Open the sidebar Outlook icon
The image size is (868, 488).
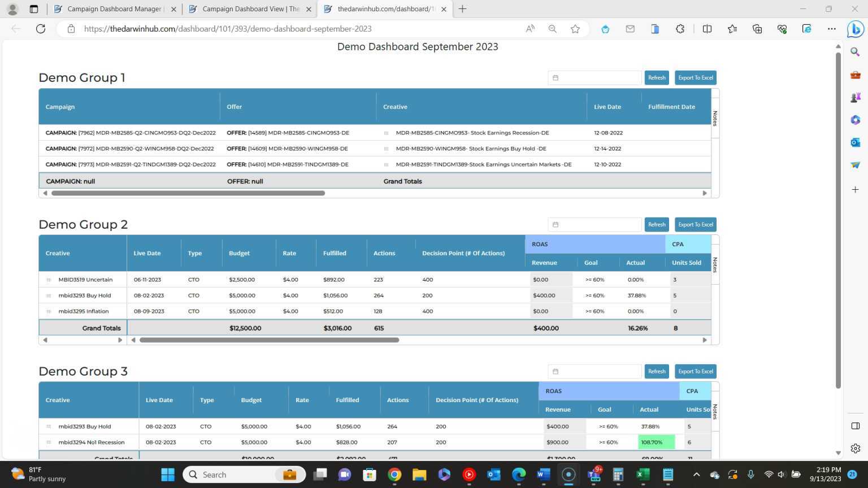tap(855, 142)
